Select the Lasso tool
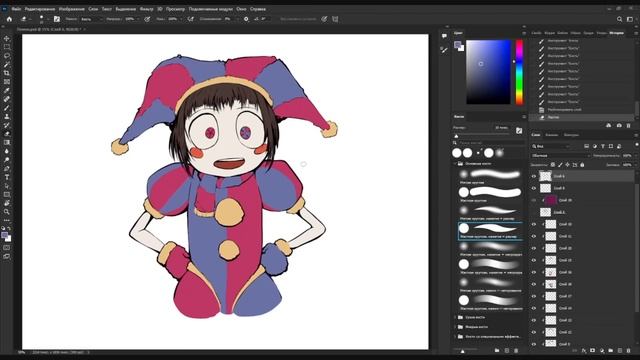 tap(7, 56)
